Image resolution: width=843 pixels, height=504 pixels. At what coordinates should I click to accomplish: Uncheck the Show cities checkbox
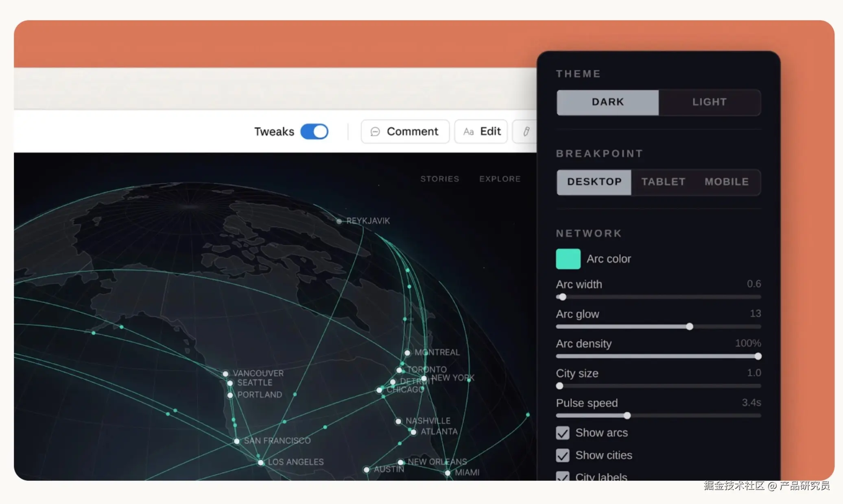tap(563, 455)
